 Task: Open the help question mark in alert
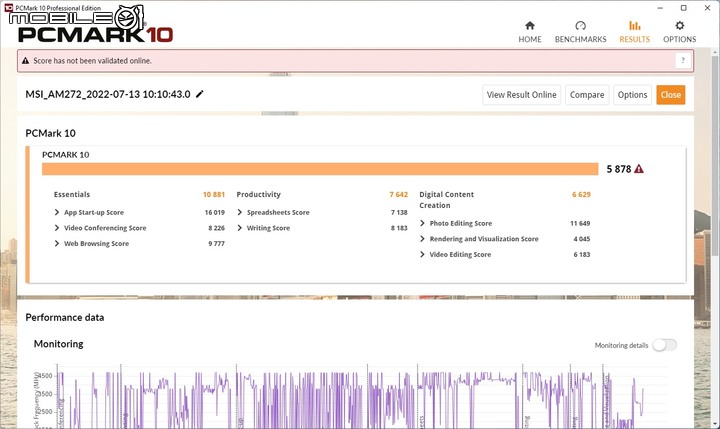coord(683,60)
